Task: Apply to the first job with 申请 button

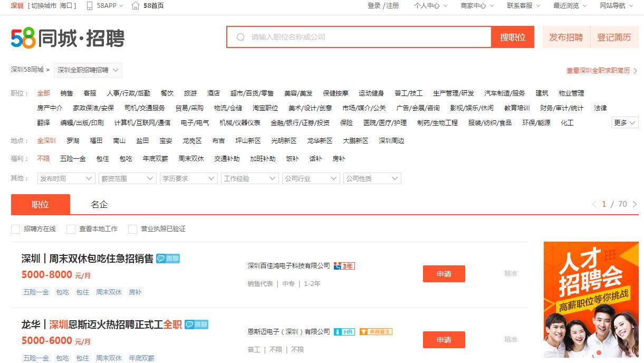Action: (x=444, y=274)
